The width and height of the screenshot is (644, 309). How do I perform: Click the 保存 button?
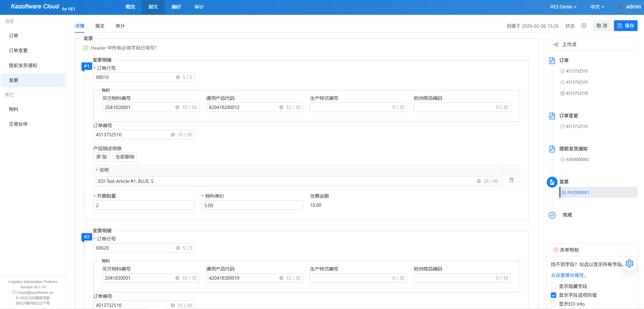625,26
